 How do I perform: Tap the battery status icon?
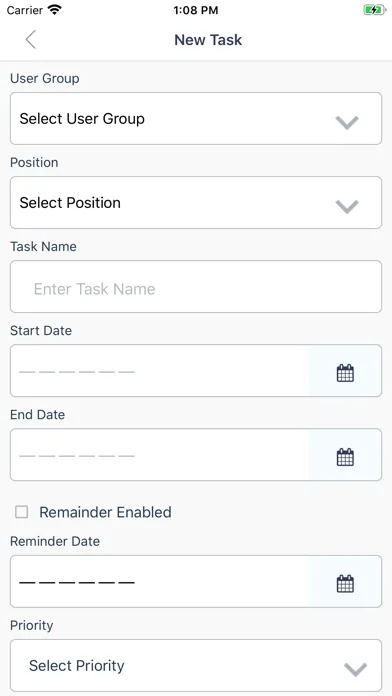tap(374, 10)
